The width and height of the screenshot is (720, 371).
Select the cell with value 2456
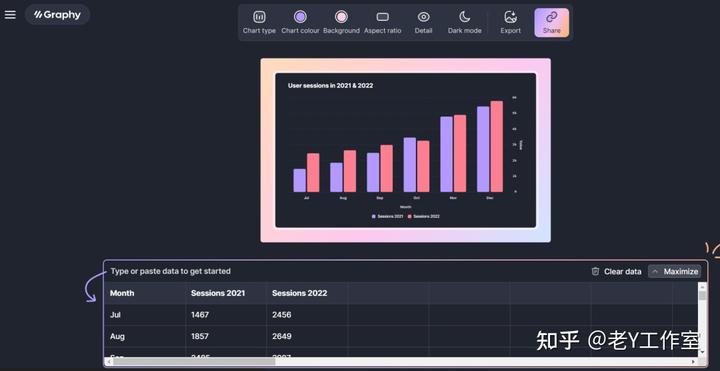pyautogui.click(x=307, y=315)
